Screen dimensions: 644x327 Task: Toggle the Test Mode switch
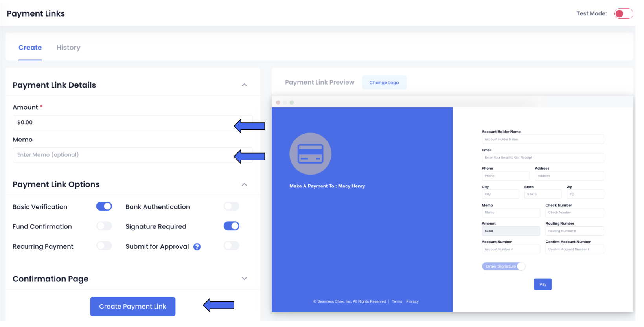click(x=624, y=14)
